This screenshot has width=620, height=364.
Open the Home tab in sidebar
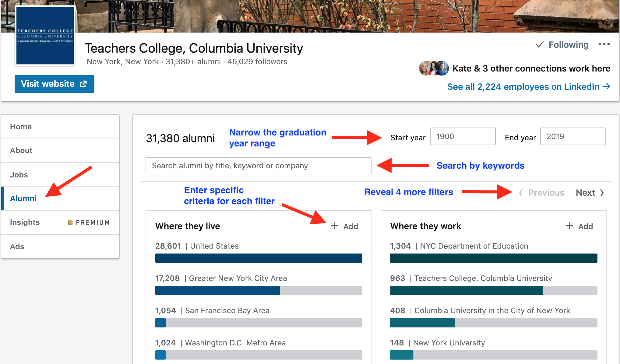tap(21, 127)
